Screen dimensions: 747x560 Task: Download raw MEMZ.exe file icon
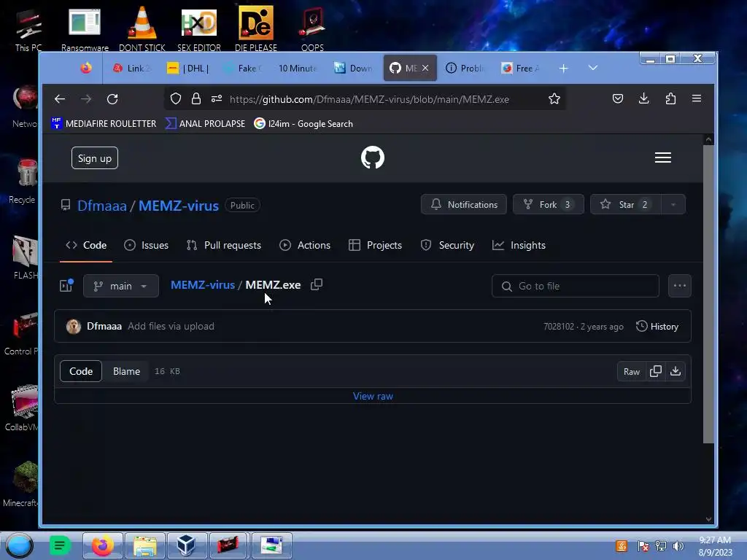click(x=676, y=371)
